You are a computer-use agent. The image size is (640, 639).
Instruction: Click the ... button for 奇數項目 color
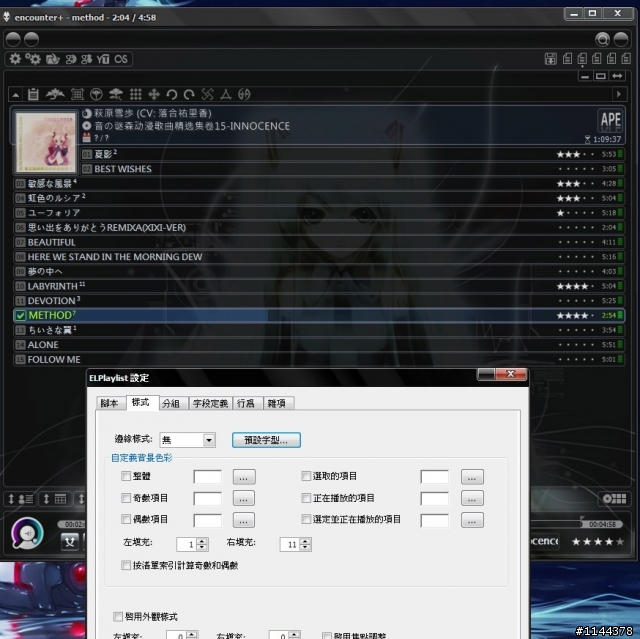(244, 498)
